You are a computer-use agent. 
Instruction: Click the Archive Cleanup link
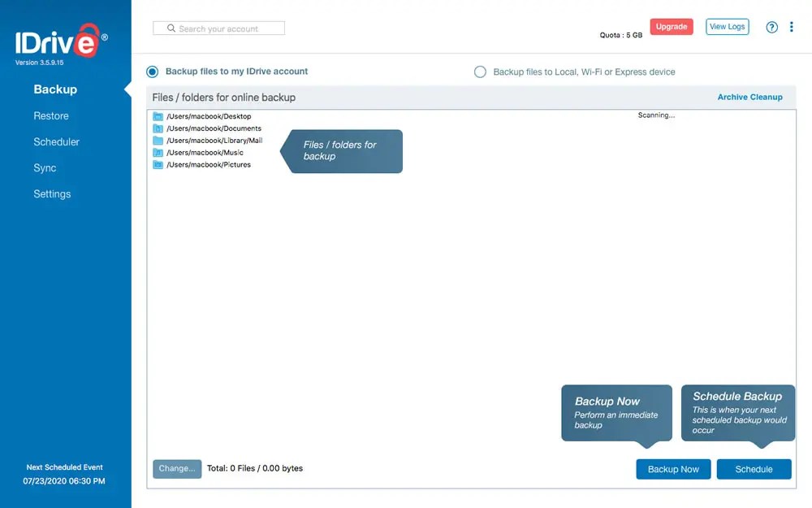(749, 97)
